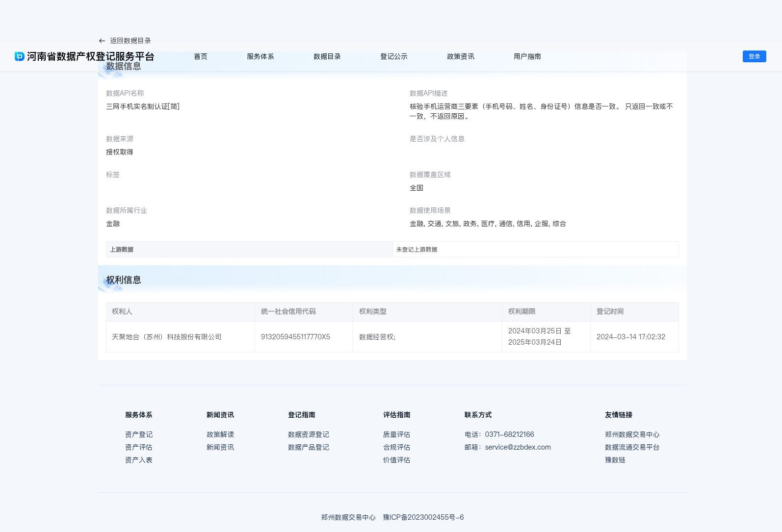This screenshot has width=782, height=532.
Task: Open footer link 数据资源登记
Action: click(x=309, y=434)
